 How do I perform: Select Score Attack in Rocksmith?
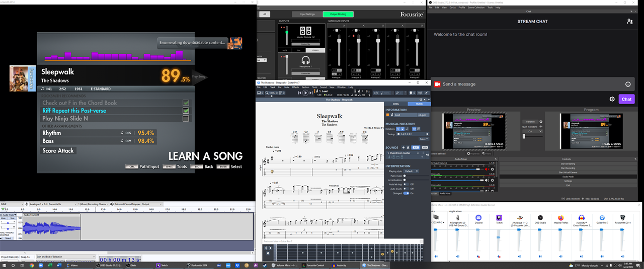click(58, 150)
